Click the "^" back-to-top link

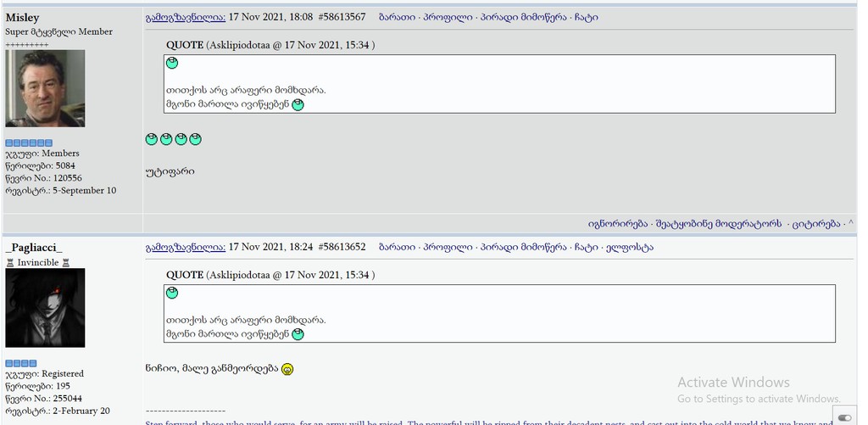click(851, 224)
